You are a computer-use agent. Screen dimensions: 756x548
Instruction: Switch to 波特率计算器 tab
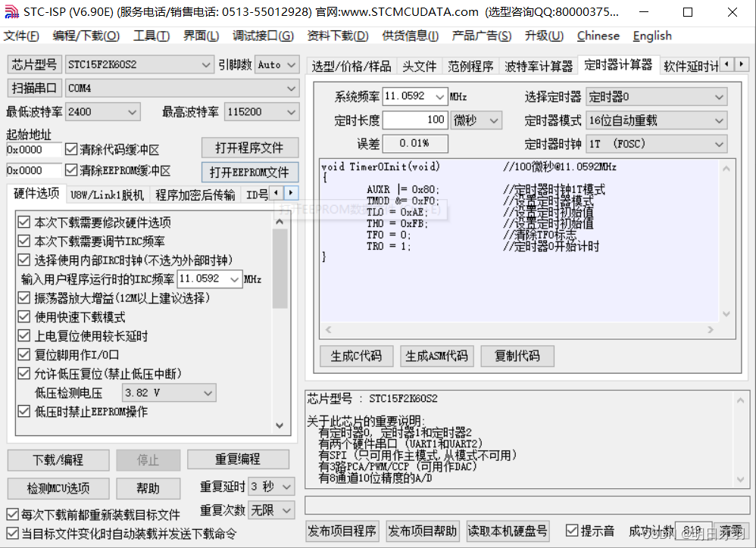539,66
